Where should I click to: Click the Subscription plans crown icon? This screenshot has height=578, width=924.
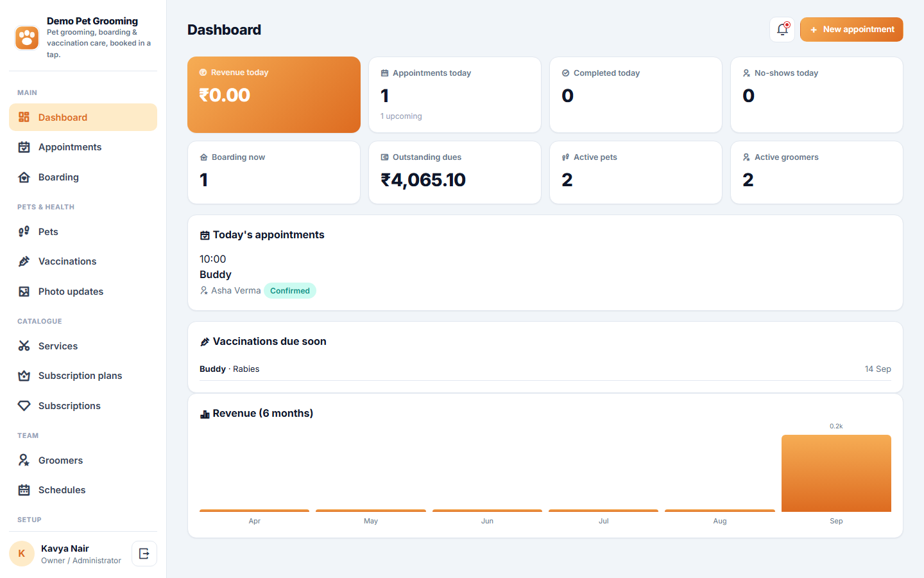24,376
